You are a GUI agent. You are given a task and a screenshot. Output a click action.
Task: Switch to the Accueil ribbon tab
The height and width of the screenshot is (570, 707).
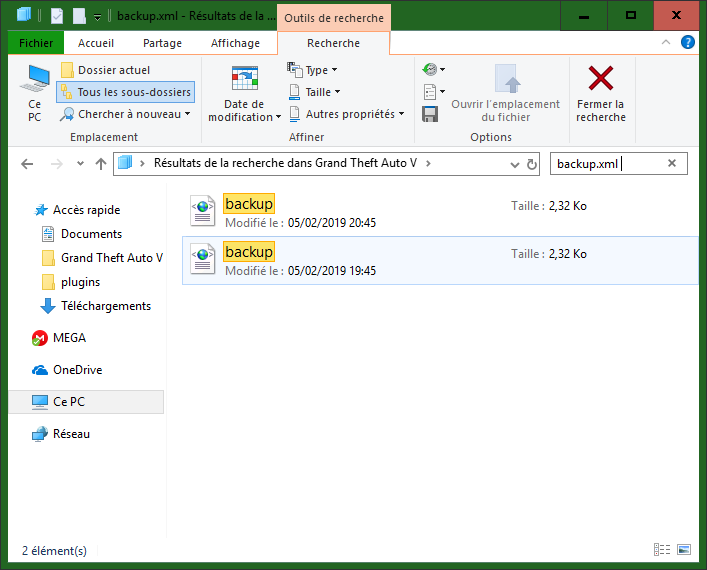(x=96, y=43)
